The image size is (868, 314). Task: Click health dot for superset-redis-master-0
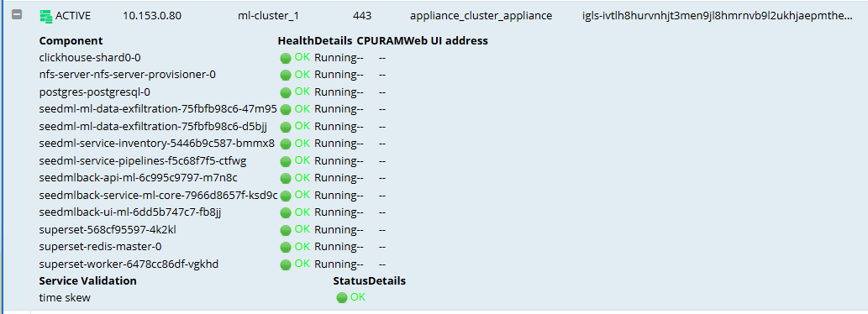point(286,247)
